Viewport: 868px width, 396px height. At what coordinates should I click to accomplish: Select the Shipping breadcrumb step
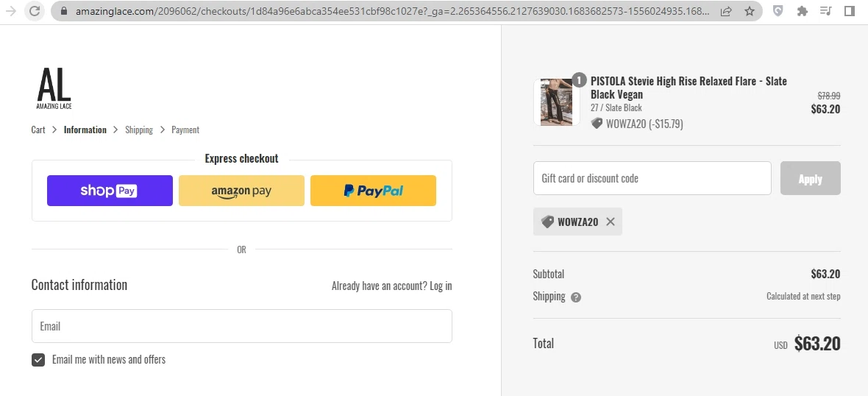(x=139, y=130)
